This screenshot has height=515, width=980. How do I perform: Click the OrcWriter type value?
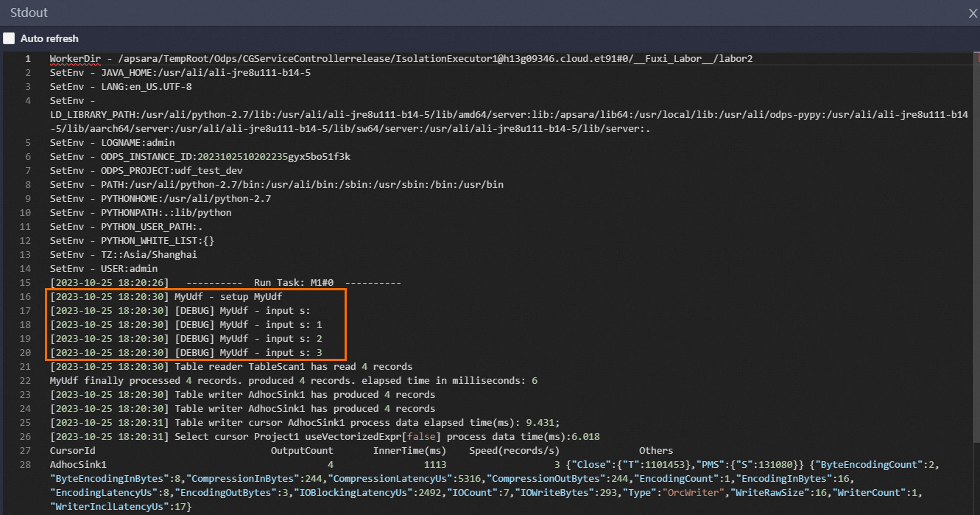(x=694, y=493)
